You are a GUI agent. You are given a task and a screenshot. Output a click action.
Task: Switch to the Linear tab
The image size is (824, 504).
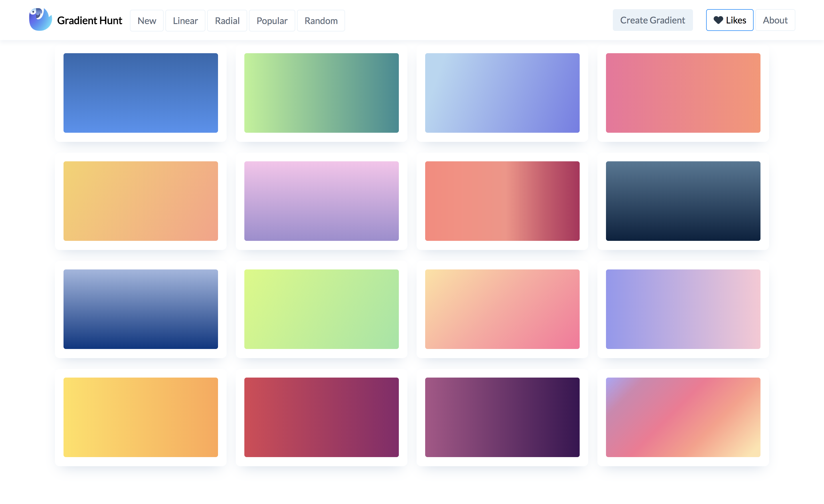(185, 20)
